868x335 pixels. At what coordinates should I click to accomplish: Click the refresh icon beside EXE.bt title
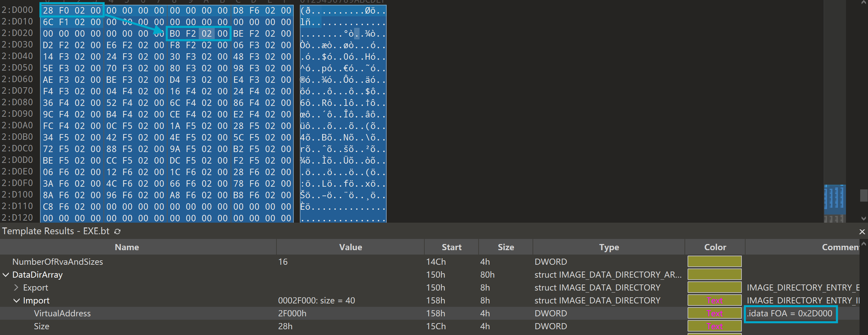click(117, 231)
